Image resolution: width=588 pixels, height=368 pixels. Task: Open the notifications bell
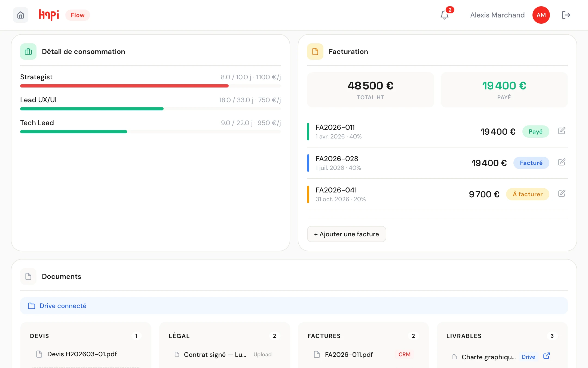pos(445,15)
